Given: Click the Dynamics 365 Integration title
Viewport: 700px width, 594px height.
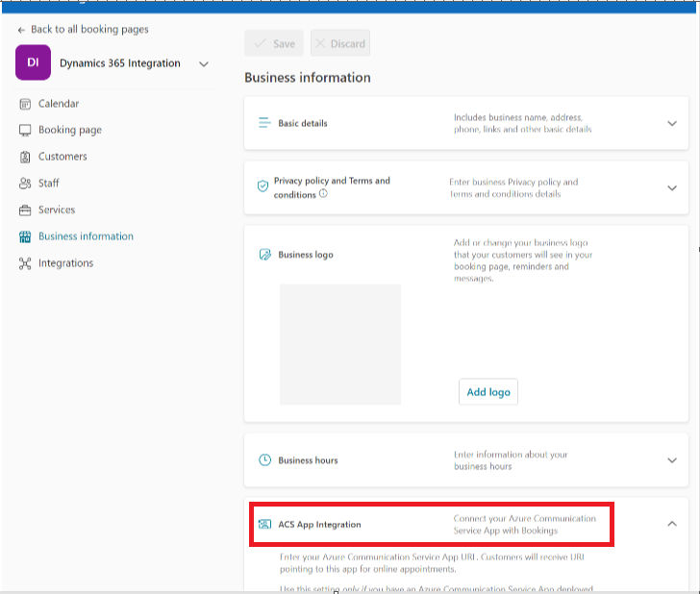Looking at the screenshot, I should pos(120,63).
